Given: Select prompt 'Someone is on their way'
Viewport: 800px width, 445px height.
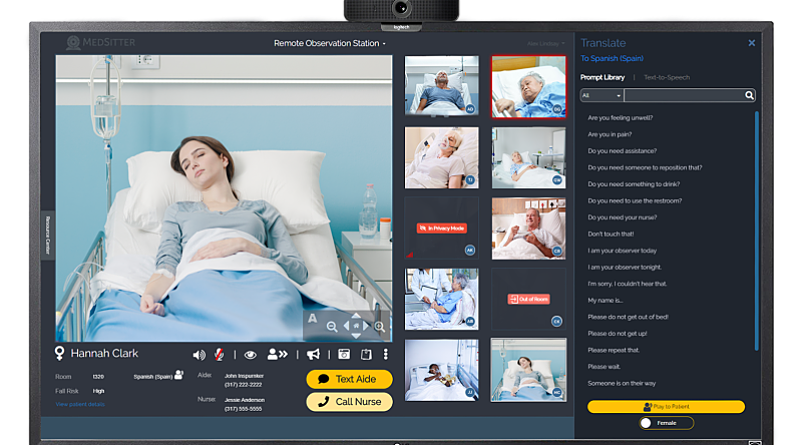Looking at the screenshot, I should [621, 383].
